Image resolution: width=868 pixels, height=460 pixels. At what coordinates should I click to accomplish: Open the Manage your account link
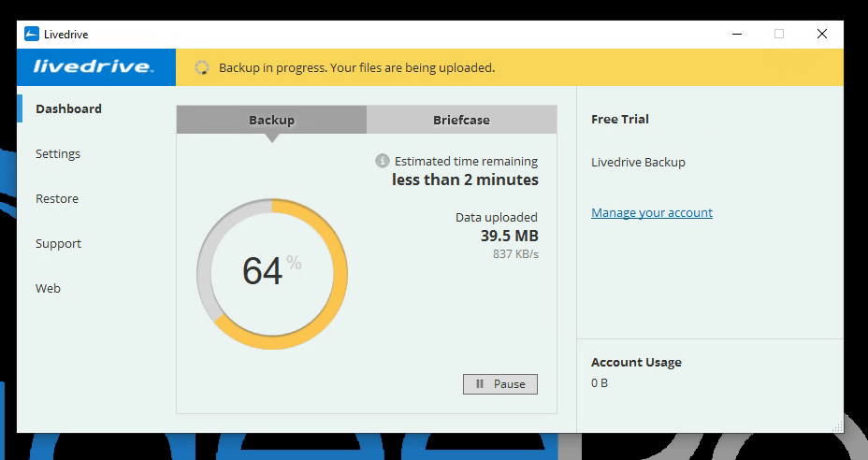pyautogui.click(x=651, y=213)
